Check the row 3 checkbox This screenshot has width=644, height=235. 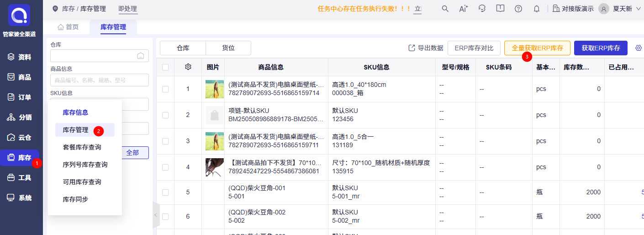pos(165,141)
